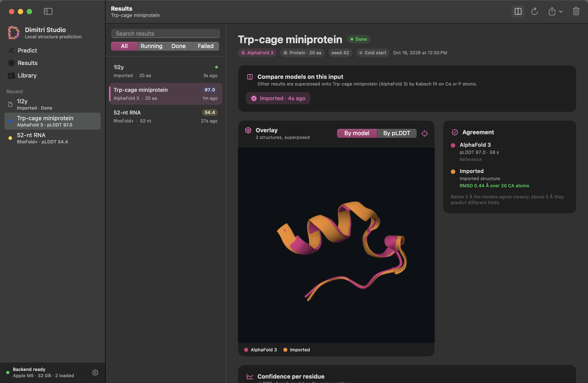Click the 97.0 pLDDT score badge
Image resolution: width=588 pixels, height=383 pixels.
(210, 90)
